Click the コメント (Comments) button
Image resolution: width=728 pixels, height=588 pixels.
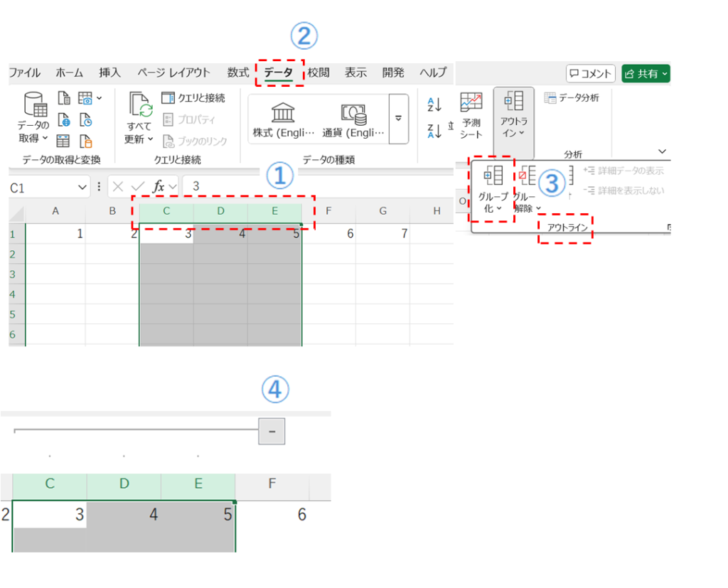pos(590,73)
